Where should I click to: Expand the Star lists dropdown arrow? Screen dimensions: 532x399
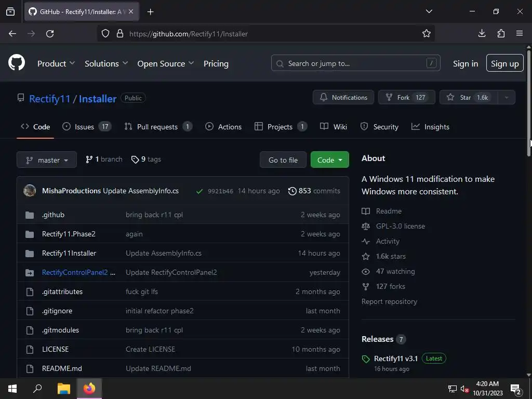[507, 97]
